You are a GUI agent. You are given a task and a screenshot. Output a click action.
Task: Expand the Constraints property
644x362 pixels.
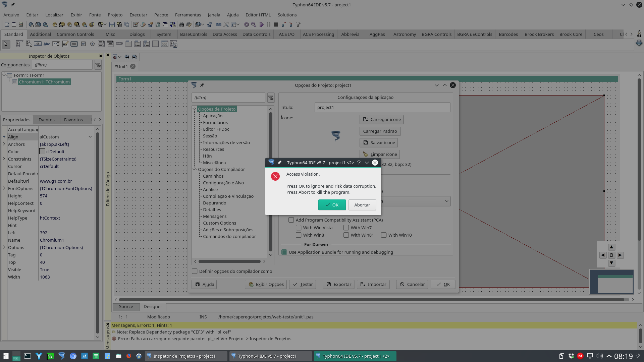click(x=4, y=159)
